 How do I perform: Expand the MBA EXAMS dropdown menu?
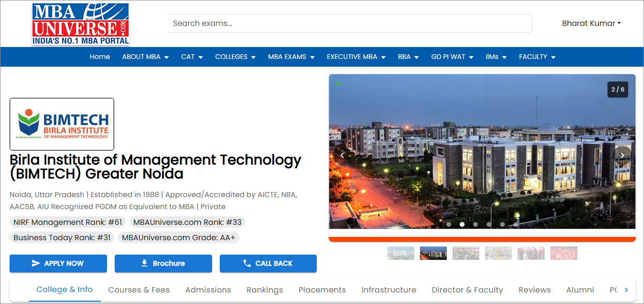point(291,57)
